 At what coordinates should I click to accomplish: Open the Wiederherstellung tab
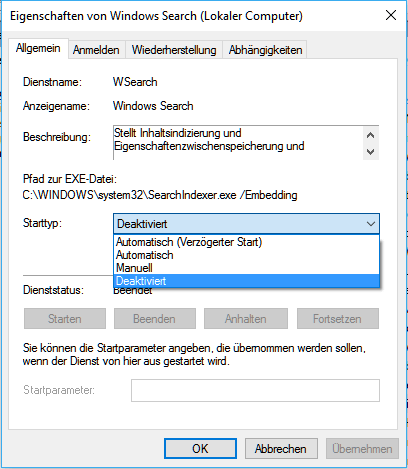(x=174, y=50)
